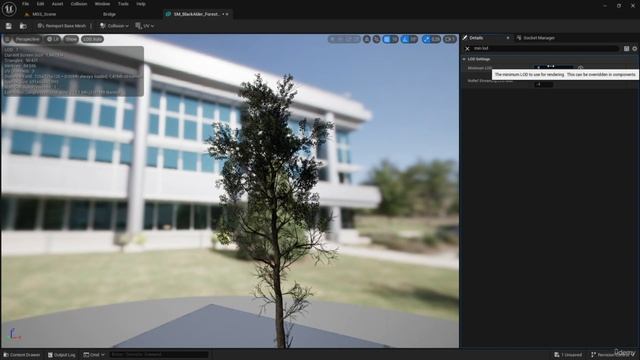Open the Cmd console dropdown
Screen dimensions: 640x360
[94, 355]
